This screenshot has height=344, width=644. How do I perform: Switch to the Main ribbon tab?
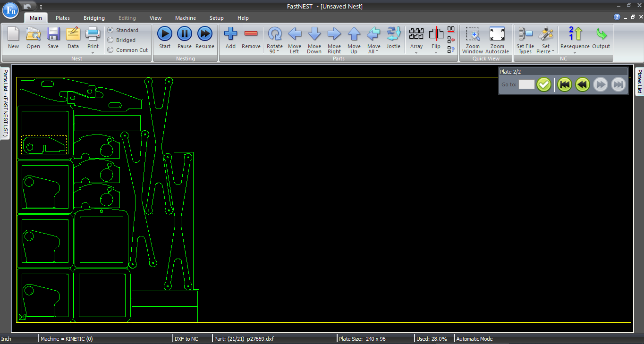(36, 18)
